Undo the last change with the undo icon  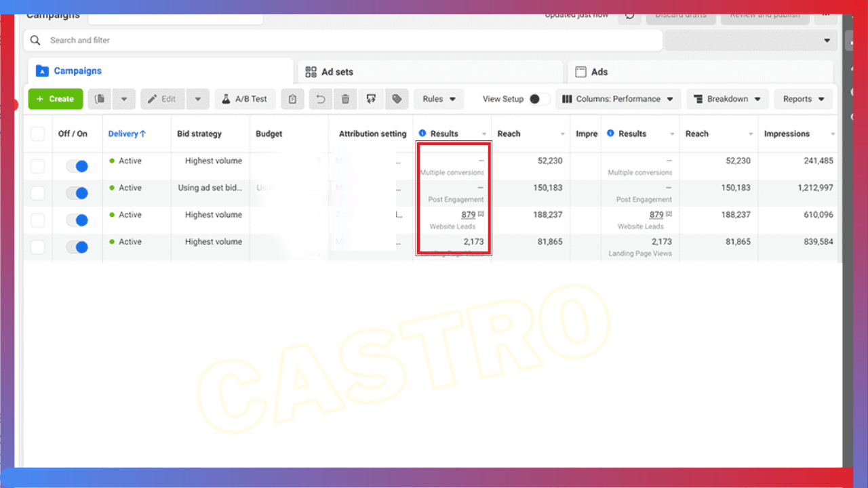(x=321, y=99)
